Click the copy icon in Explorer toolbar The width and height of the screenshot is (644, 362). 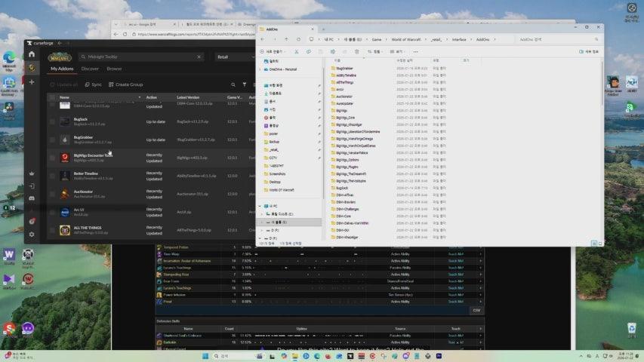(309, 52)
